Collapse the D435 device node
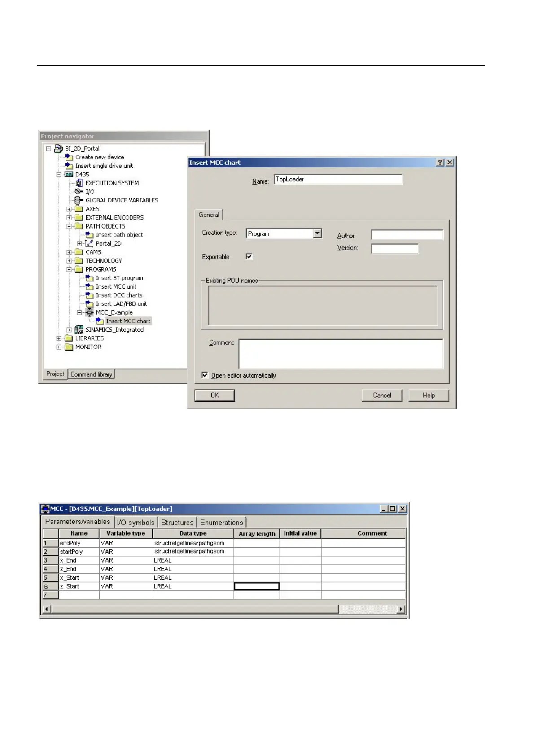Image resolution: width=534 pixels, height=756 pixels. coord(59,175)
